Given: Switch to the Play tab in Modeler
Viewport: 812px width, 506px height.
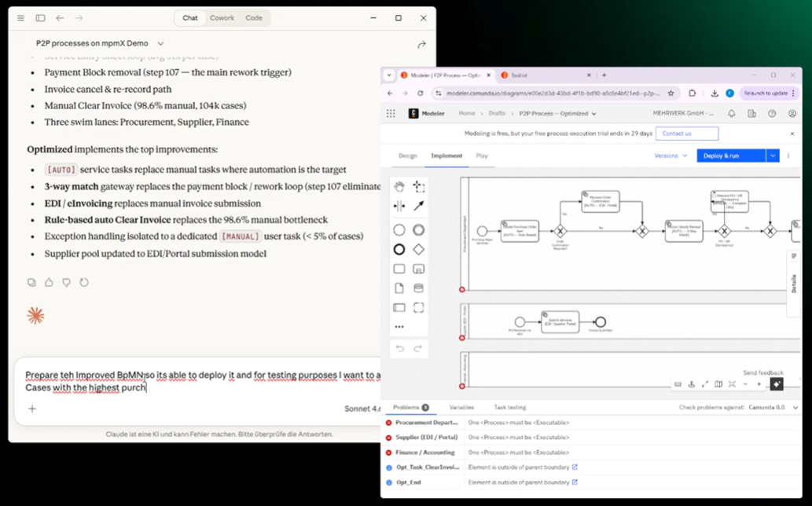Looking at the screenshot, I should click(x=482, y=156).
